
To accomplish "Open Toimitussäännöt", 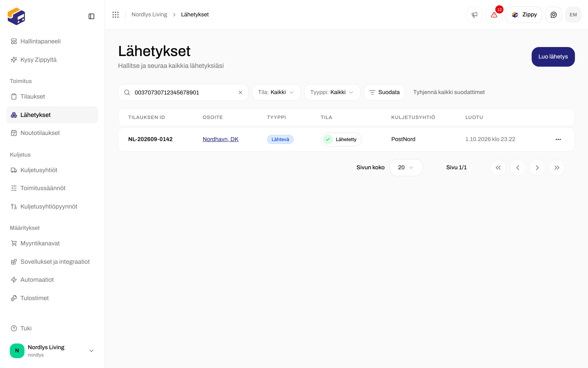I will click(x=52, y=188).
